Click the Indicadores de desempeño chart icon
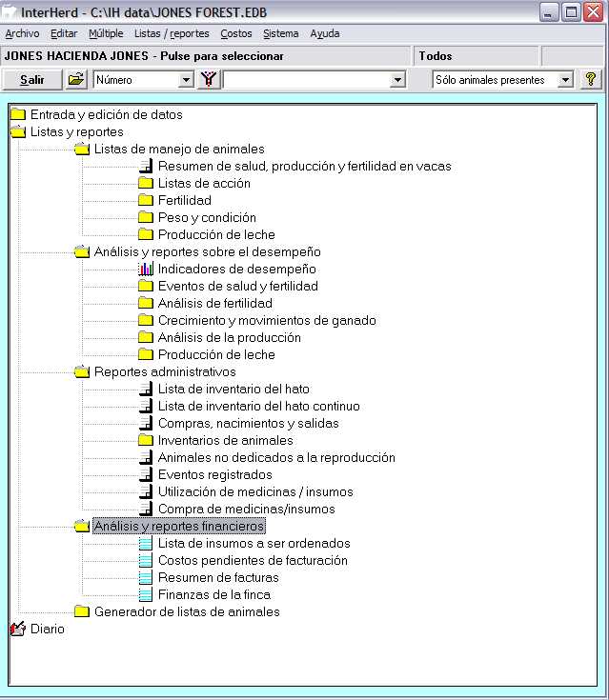Viewport: 609px width, 700px height. click(x=146, y=270)
